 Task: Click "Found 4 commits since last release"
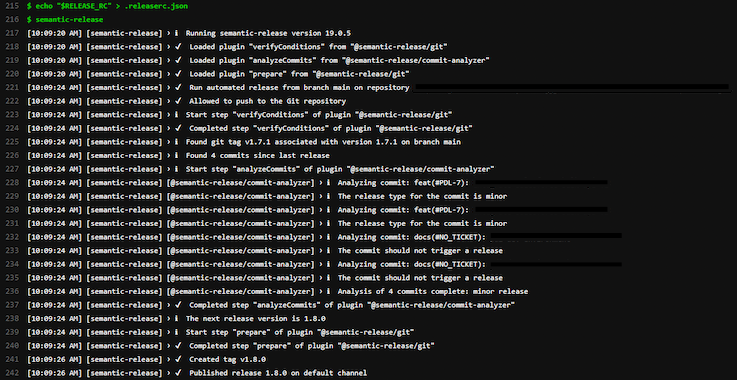coord(258,155)
